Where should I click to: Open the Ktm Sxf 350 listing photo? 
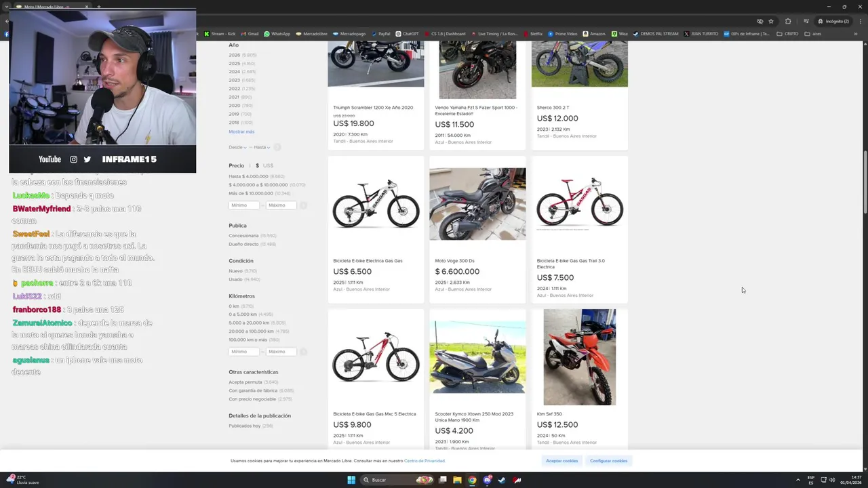[x=580, y=357]
